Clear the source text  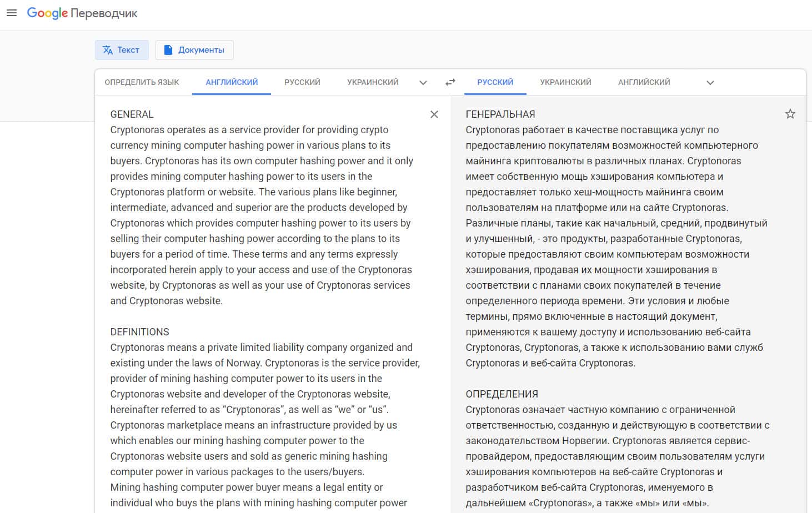click(x=434, y=114)
